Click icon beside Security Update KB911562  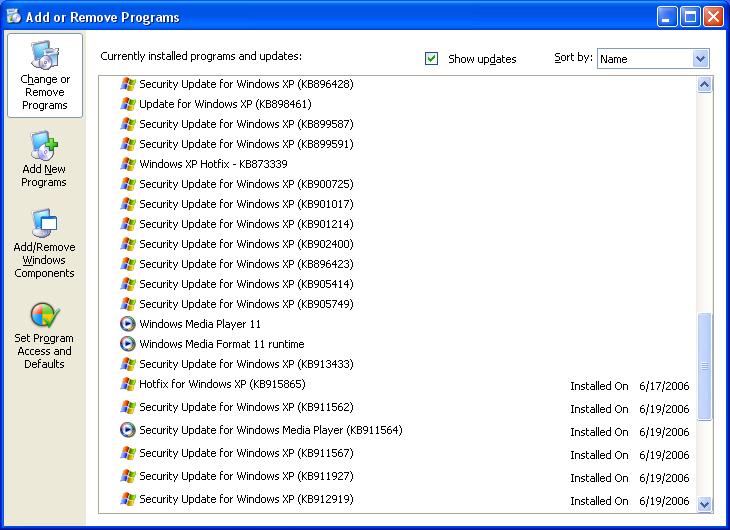click(x=128, y=407)
